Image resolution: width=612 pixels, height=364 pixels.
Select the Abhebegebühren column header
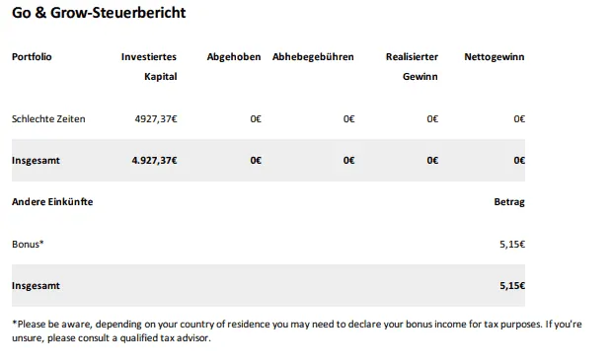point(313,57)
